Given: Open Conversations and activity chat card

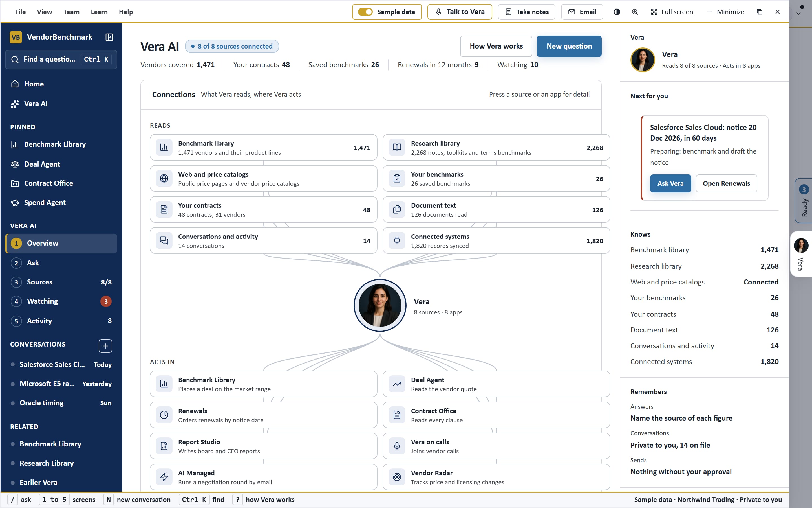Looking at the screenshot, I should pyautogui.click(x=263, y=240).
